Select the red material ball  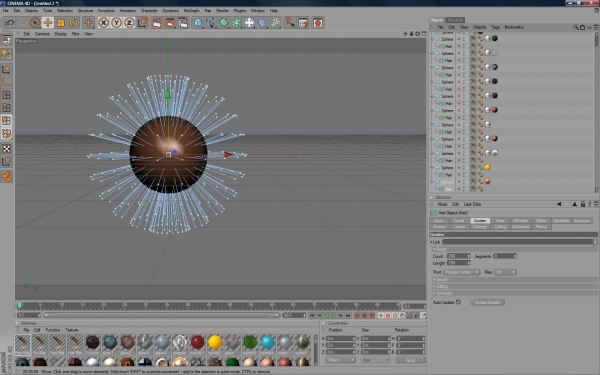[197, 342]
